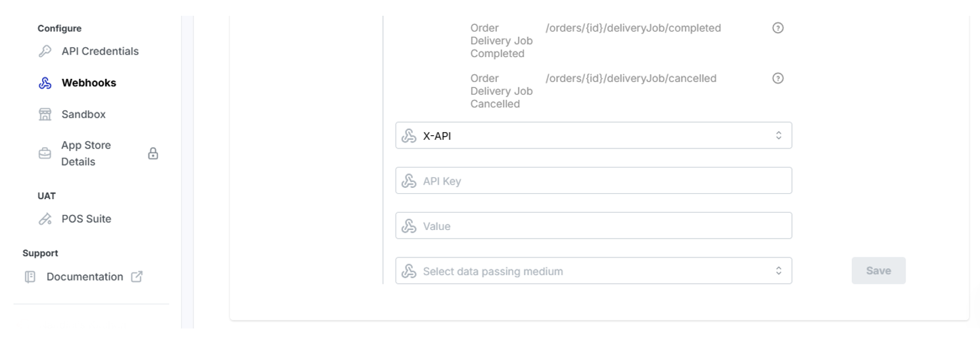Go to the API Credentials menu item

[x=100, y=51]
